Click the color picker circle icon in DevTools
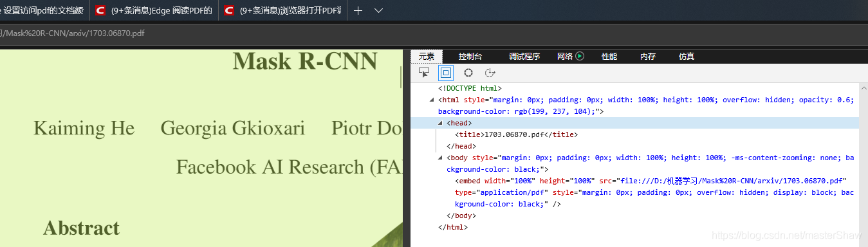 click(468, 73)
